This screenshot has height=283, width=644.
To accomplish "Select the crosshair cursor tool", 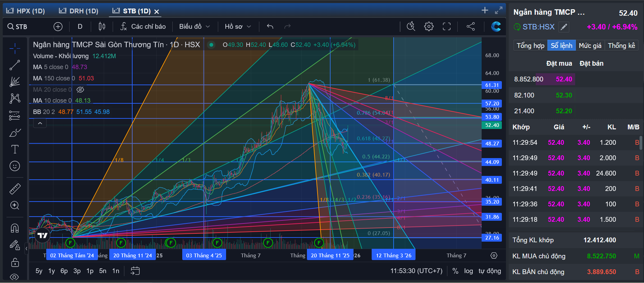I will point(14,49).
